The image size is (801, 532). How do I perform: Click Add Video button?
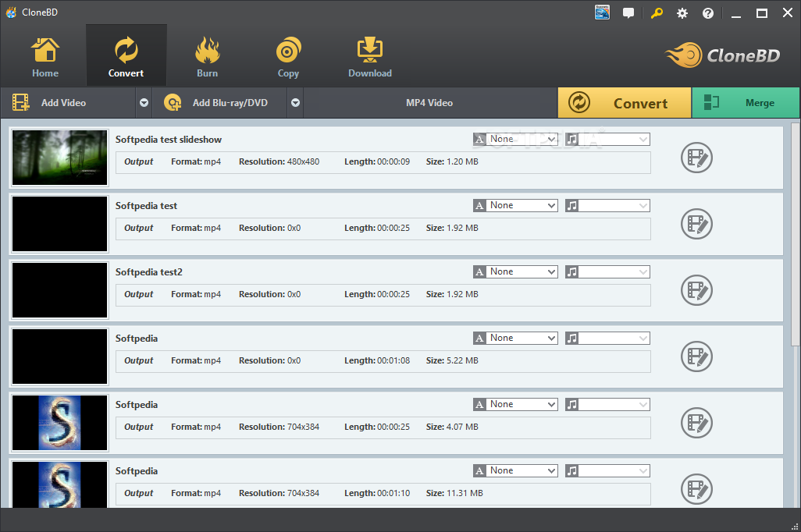(69, 103)
